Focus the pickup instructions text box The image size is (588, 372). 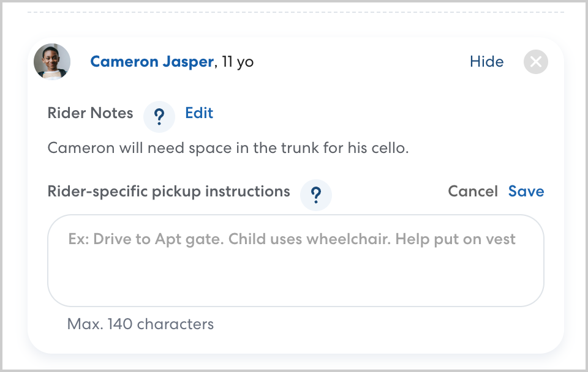tap(296, 260)
